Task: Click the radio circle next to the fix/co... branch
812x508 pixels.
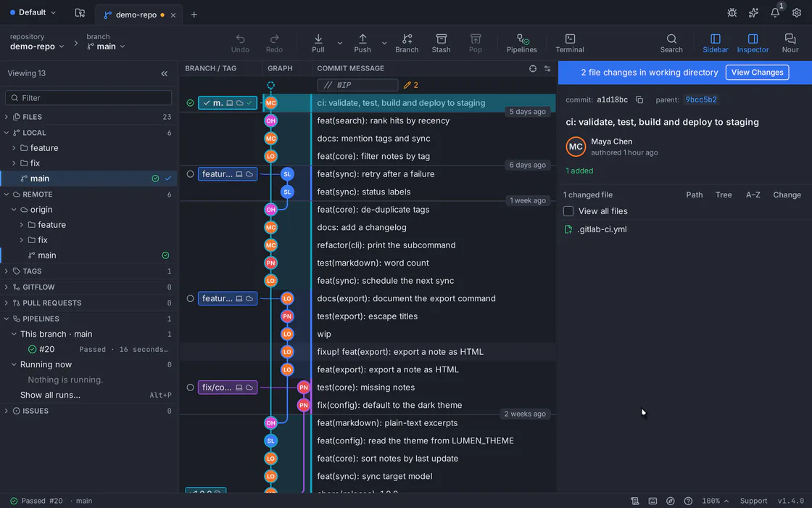Action: pos(190,388)
